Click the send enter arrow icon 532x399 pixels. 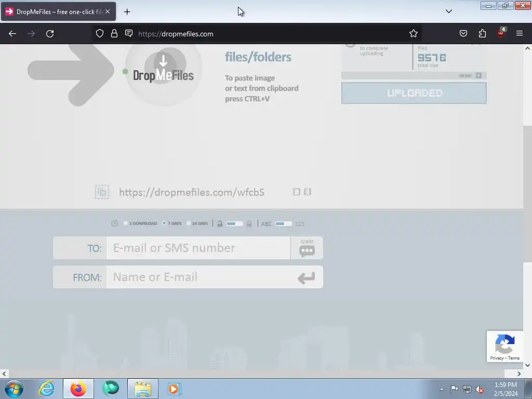pyautogui.click(x=306, y=277)
